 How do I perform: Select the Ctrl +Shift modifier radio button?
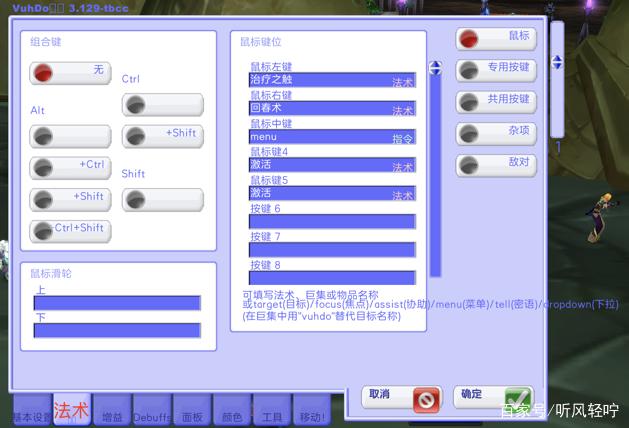(x=163, y=136)
